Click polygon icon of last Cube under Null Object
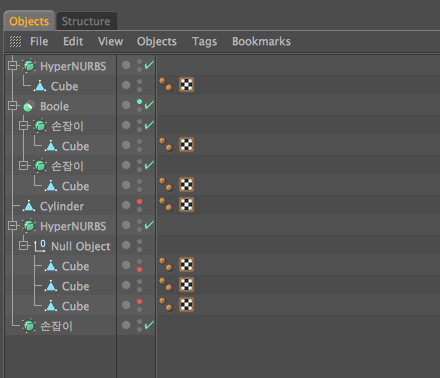The height and width of the screenshot is (378, 440). click(51, 306)
